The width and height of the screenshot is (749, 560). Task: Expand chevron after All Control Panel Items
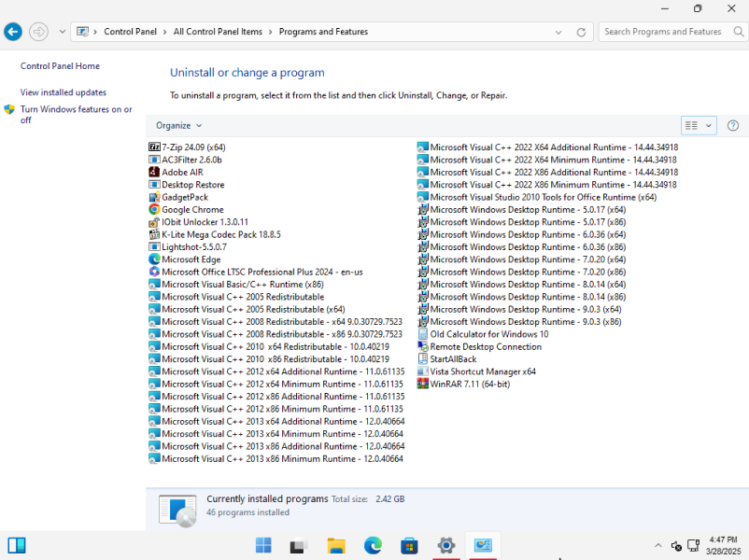tap(270, 32)
